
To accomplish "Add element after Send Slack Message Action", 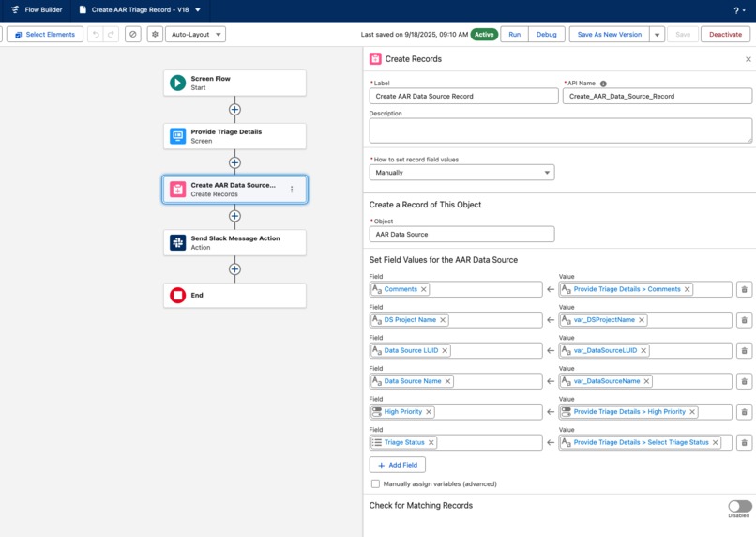I will (x=234, y=269).
